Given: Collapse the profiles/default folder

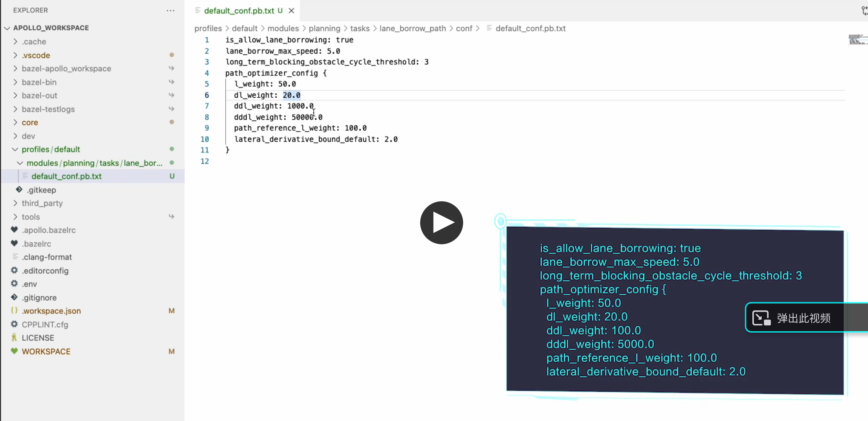Looking at the screenshot, I should coord(15,149).
